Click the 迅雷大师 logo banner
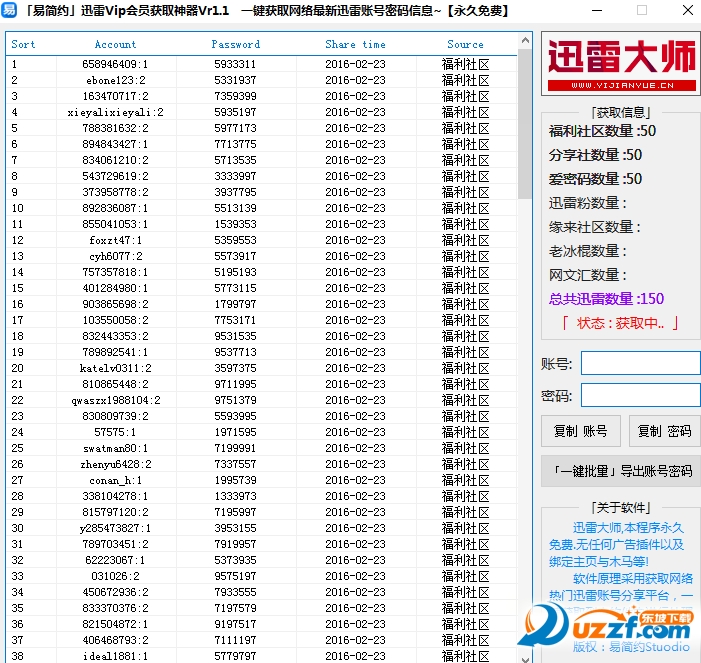The image size is (701, 663). click(x=621, y=63)
